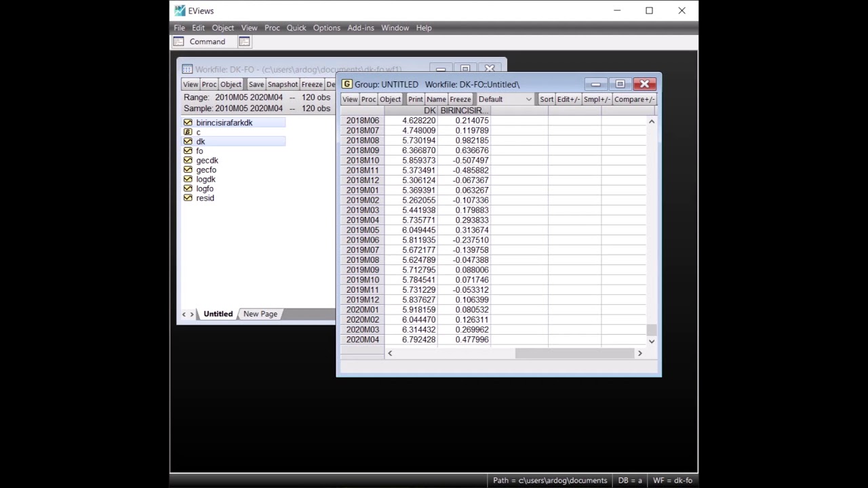The width and height of the screenshot is (868, 488).
Task: Click the workfile page tabs left arrow
Action: (184, 314)
